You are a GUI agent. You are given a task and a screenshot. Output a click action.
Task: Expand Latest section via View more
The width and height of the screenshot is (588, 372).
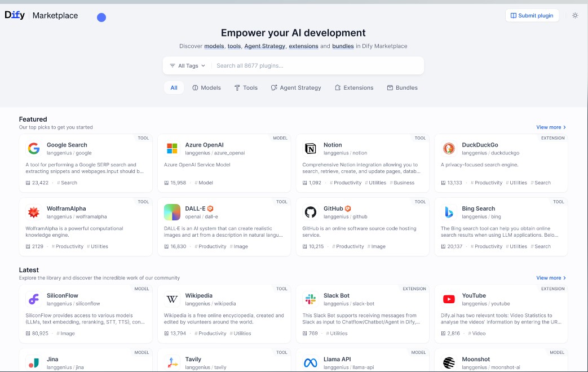[x=551, y=278]
